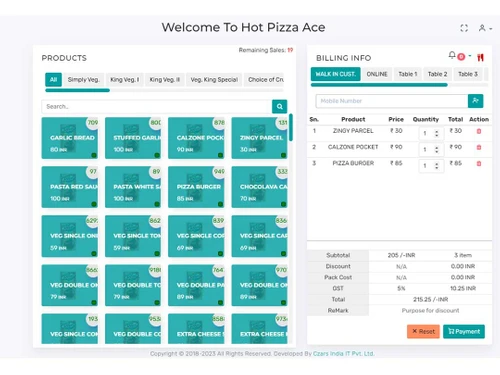Add GARLIC BREAD product card
The width and height of the screenshot is (500, 375).
coord(70,138)
